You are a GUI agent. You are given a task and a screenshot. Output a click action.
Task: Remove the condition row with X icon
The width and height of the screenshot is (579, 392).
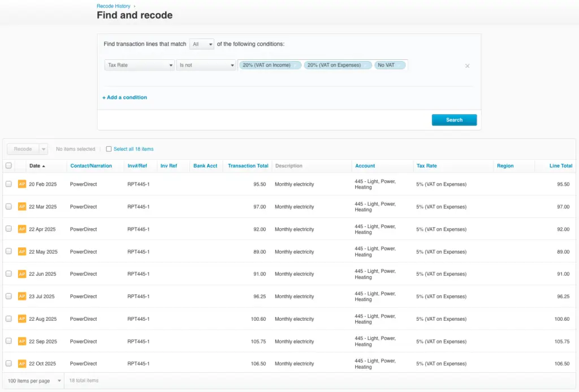tap(467, 66)
